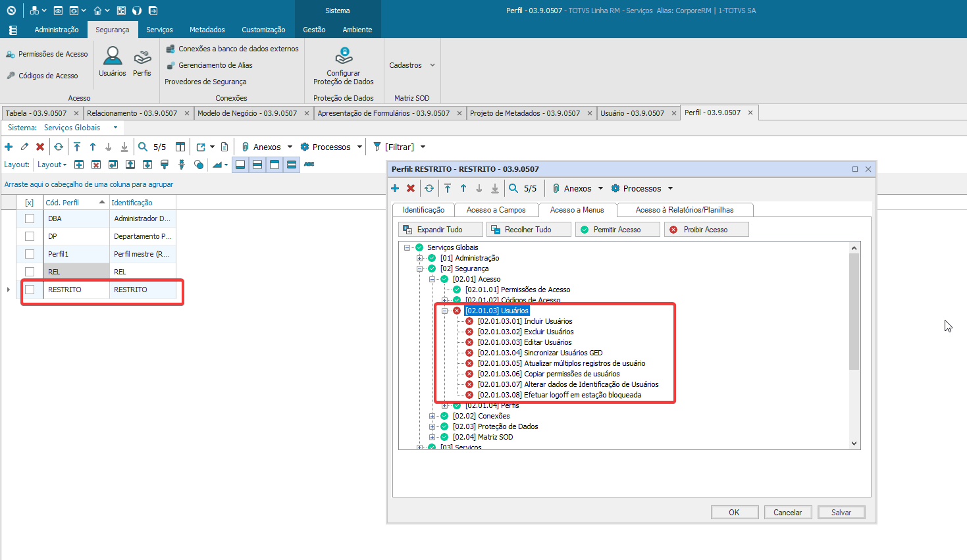Open the main toolbar Anexos dropdown arrow
967x560 pixels.
coord(290,147)
